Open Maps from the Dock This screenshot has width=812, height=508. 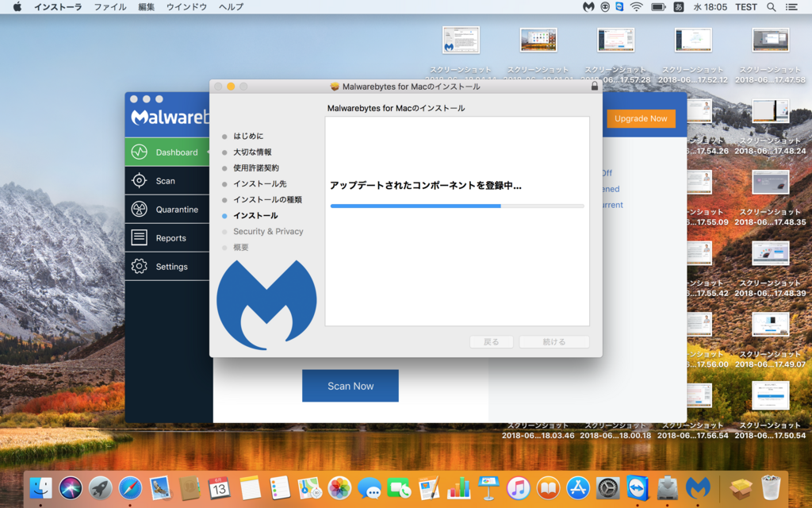click(309, 488)
